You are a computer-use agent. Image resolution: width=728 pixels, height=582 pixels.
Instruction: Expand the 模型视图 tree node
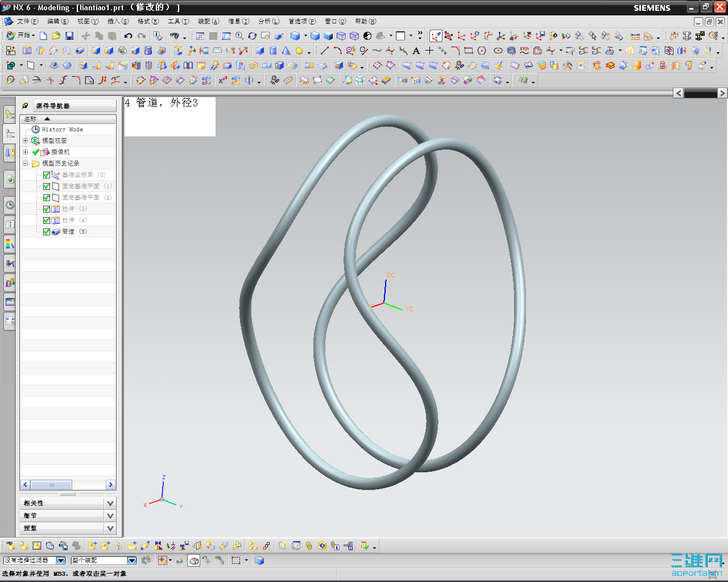[25, 140]
